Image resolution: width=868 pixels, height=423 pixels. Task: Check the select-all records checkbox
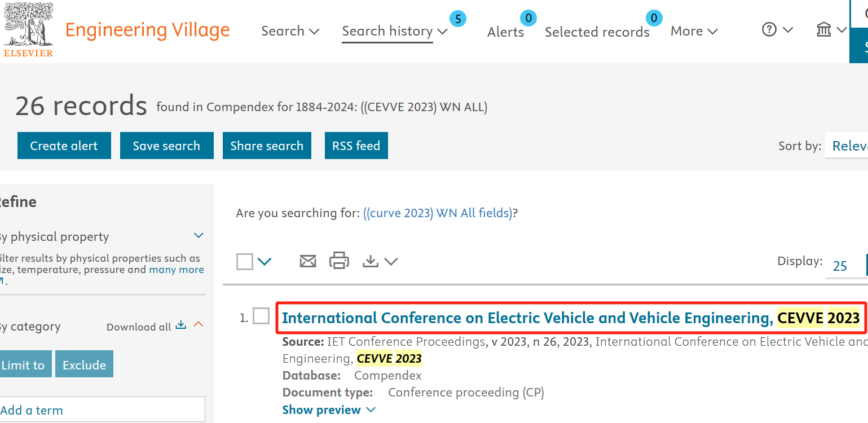[245, 262]
